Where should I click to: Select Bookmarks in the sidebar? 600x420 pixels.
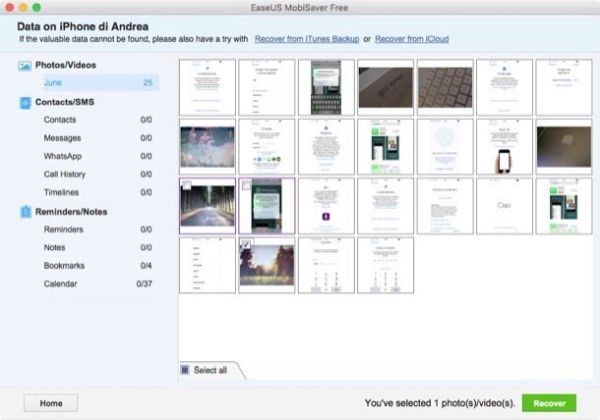point(64,266)
